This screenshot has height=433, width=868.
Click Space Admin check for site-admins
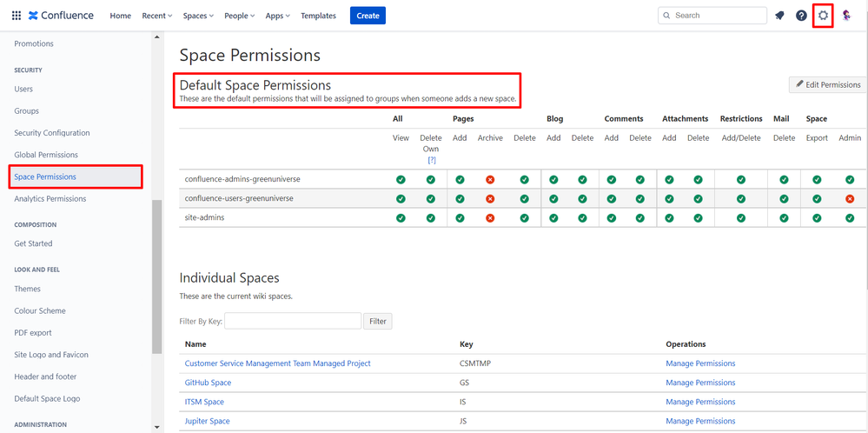[x=850, y=218]
